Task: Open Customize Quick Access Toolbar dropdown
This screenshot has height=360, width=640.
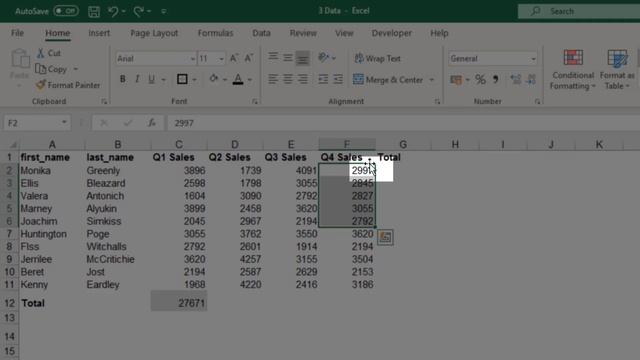Action: point(163,11)
